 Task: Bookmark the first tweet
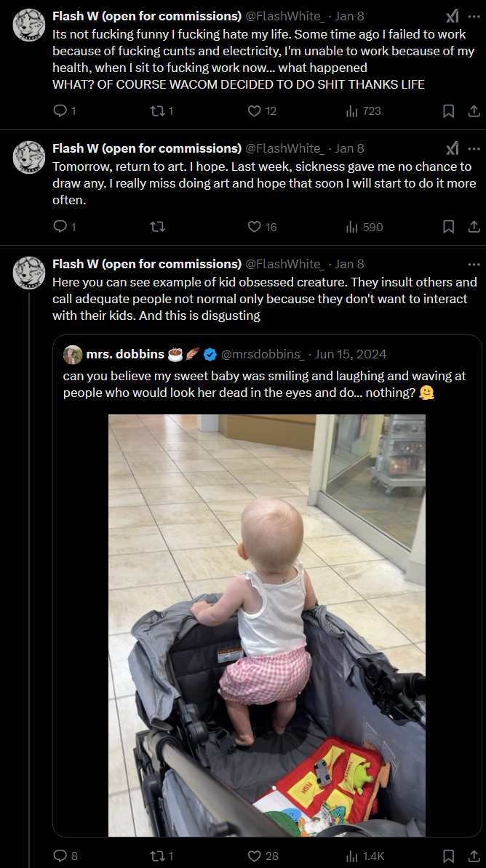tap(449, 111)
